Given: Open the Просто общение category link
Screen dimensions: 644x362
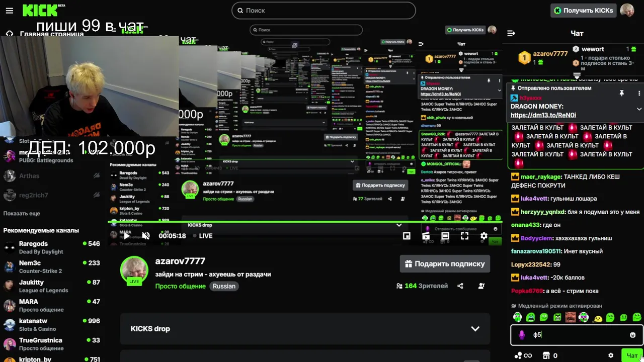Looking at the screenshot, I should tap(180, 286).
